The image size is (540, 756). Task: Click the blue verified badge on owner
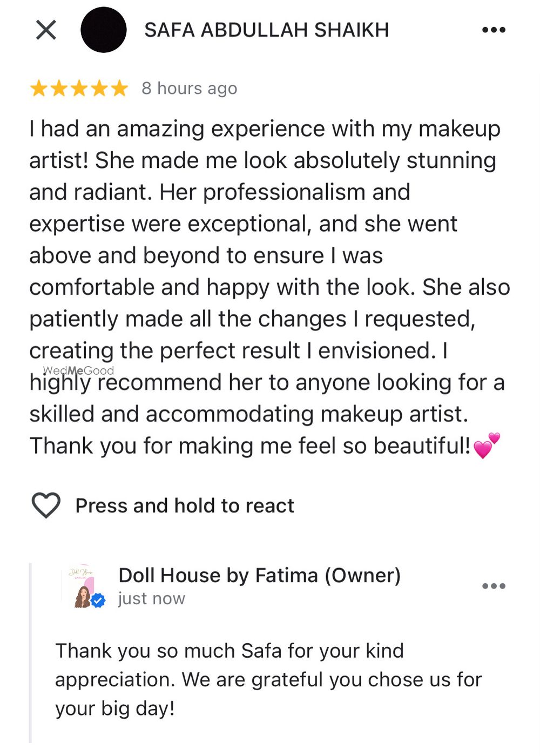[x=98, y=600]
